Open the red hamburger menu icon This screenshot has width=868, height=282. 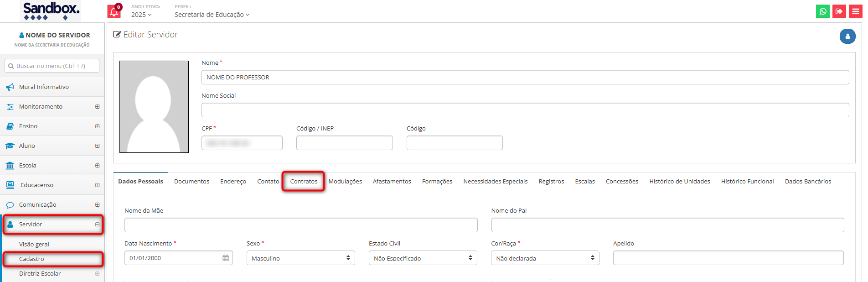(x=855, y=11)
